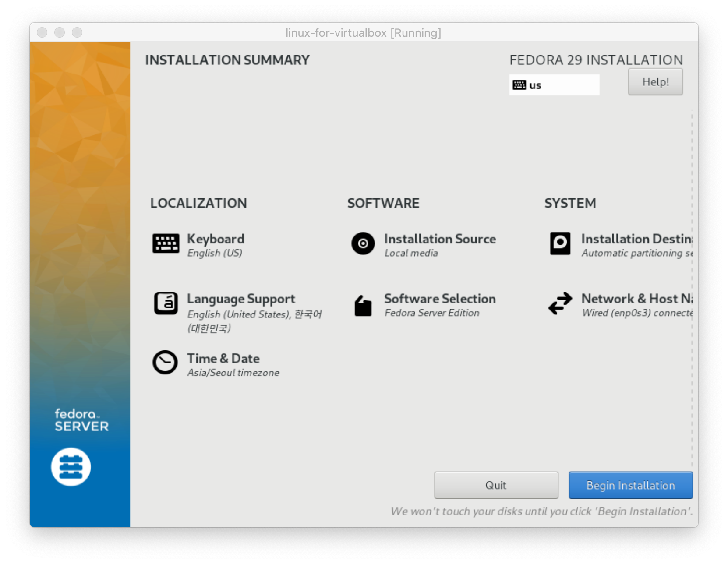The height and width of the screenshot is (564, 728).
Task: Click the Fedora Server logo icon
Action: [71, 467]
